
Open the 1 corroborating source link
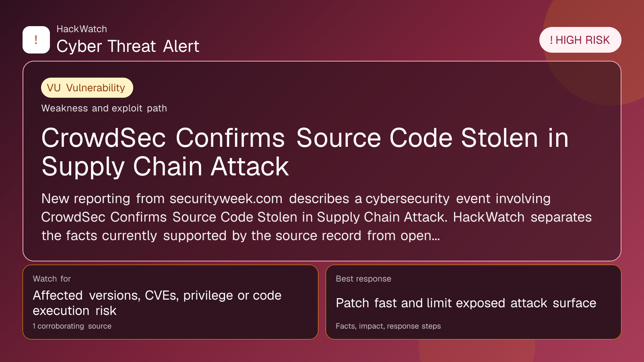point(72,326)
